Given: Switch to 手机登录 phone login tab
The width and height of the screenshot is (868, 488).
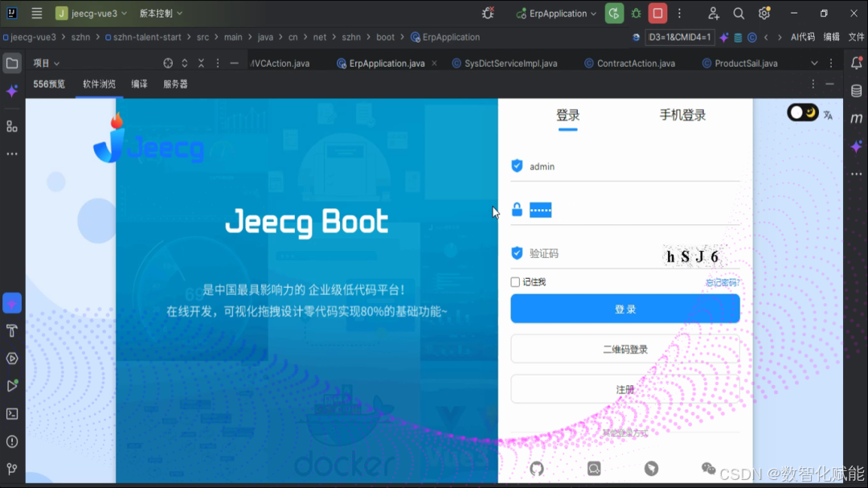Looking at the screenshot, I should click(x=682, y=115).
